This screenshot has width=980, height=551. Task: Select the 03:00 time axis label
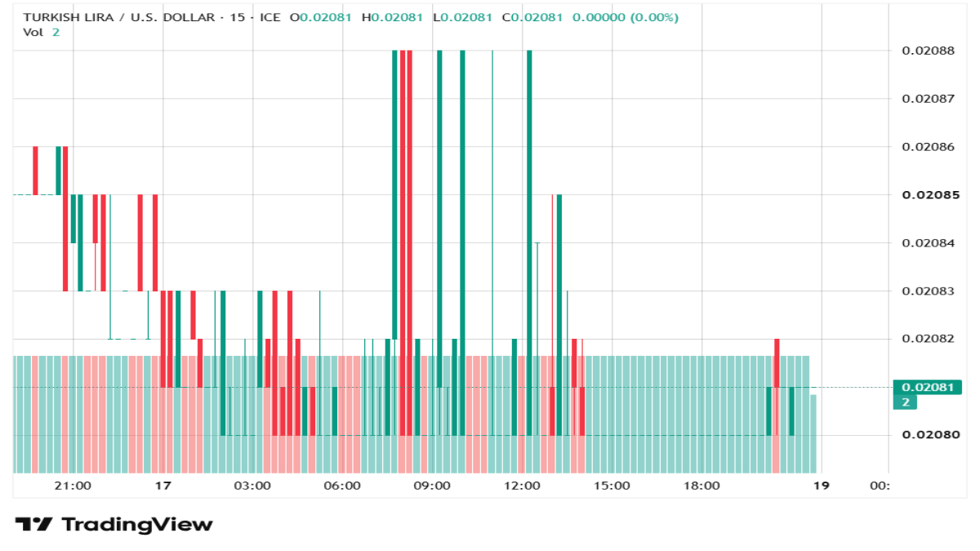(x=252, y=486)
